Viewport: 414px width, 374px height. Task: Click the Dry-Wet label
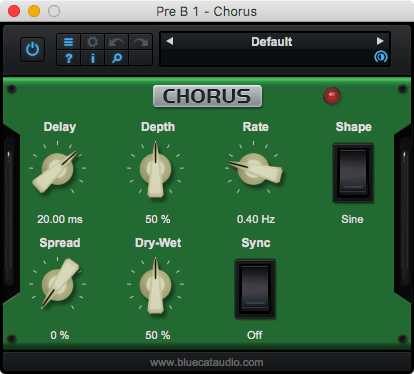(x=158, y=243)
